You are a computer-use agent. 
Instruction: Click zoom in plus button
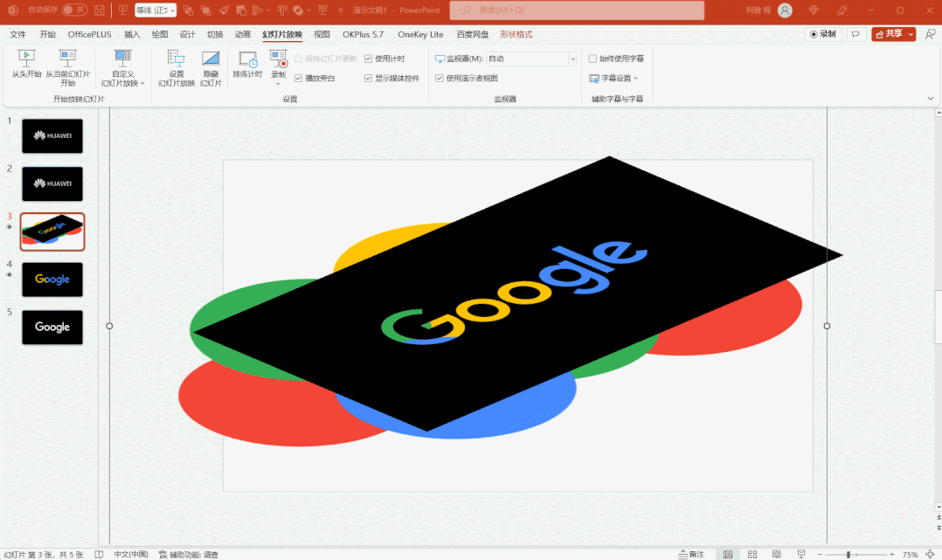pos(892,554)
